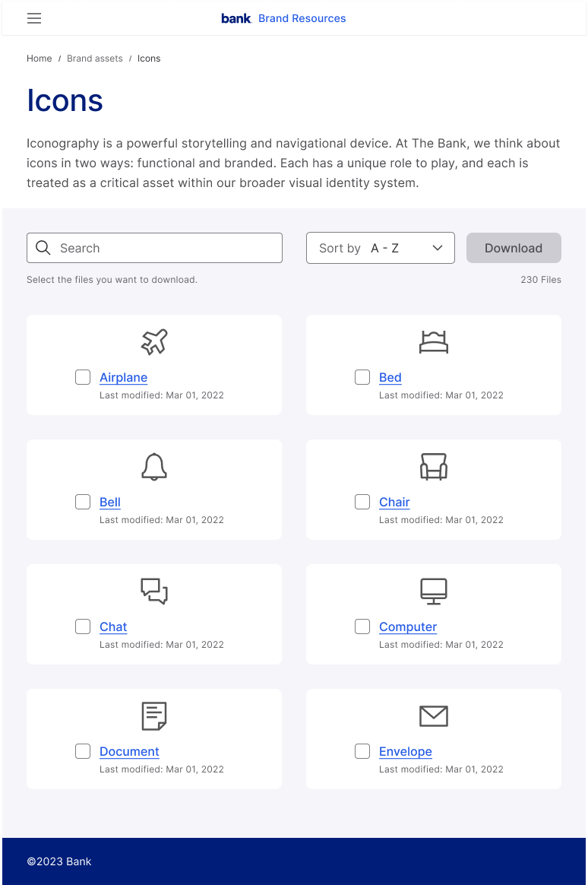Click the Airplane icon image
Screen dimensions: 588x885
pyautogui.click(x=154, y=341)
